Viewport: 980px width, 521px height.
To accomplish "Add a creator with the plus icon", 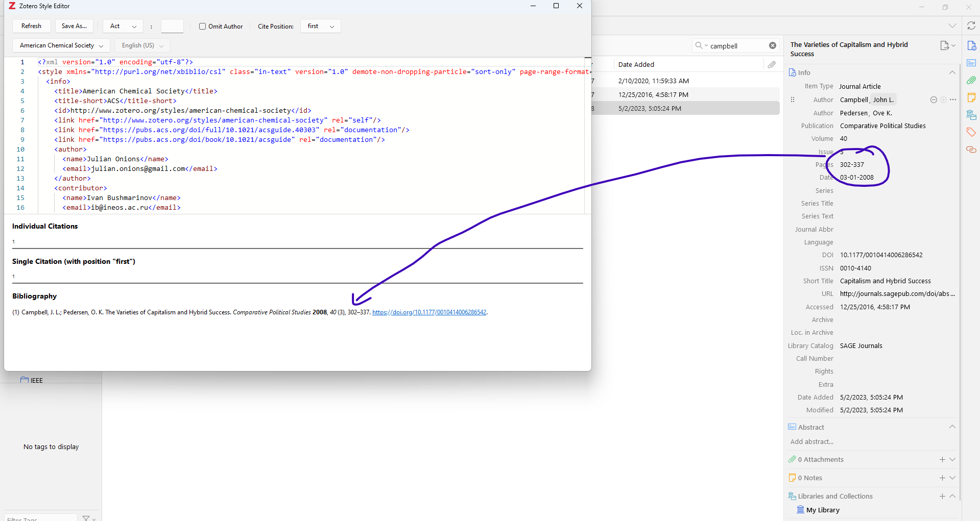I will coord(943,100).
